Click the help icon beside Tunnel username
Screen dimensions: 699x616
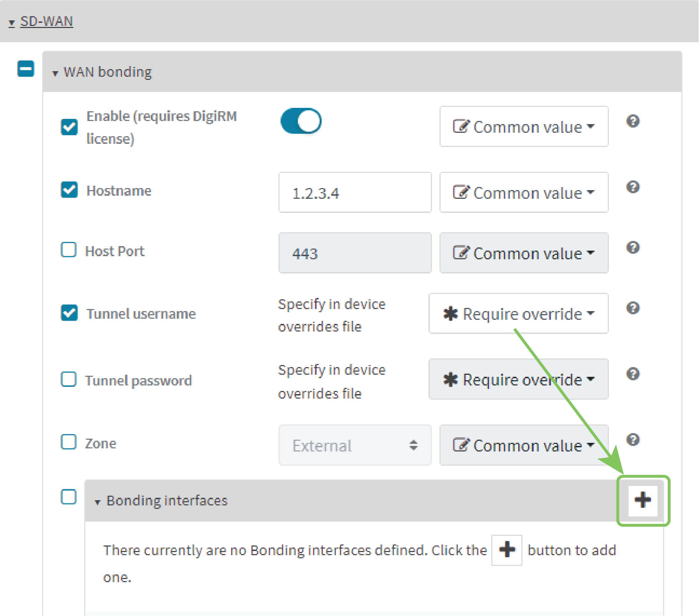pyautogui.click(x=633, y=308)
